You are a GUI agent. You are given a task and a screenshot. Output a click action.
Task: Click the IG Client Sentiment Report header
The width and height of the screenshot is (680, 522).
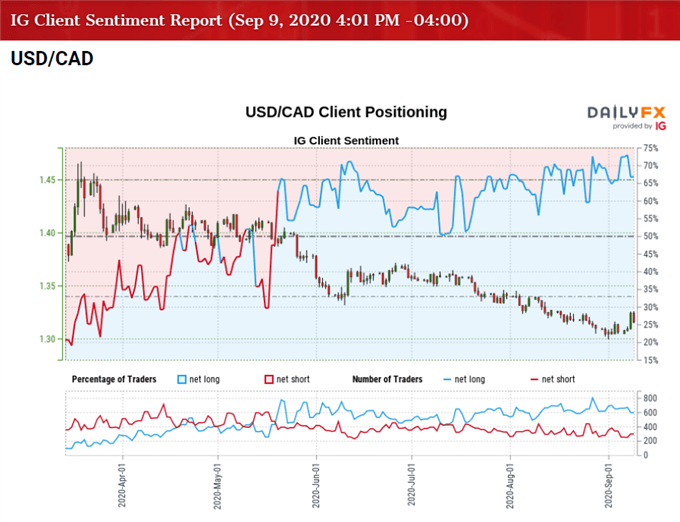click(x=238, y=19)
